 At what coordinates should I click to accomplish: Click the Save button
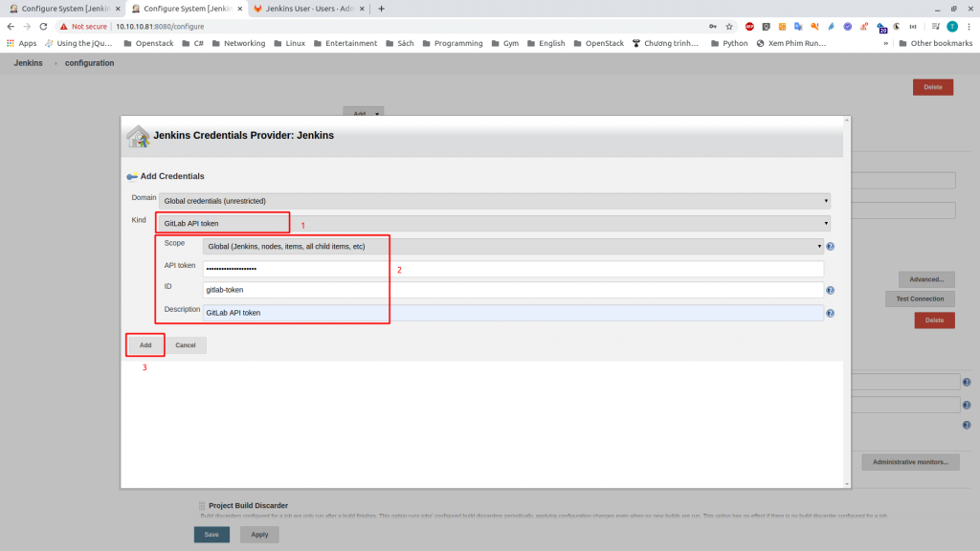pos(212,534)
